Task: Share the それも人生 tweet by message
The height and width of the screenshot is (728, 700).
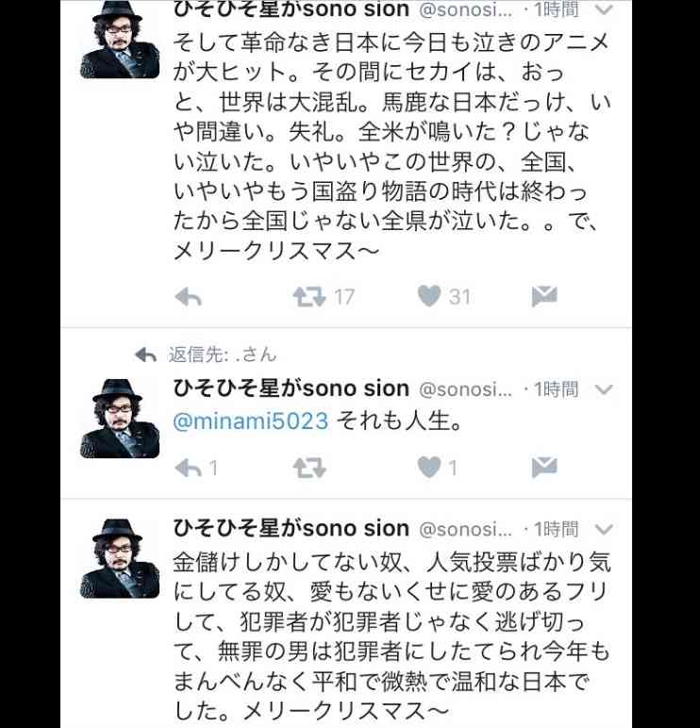Action: (x=544, y=468)
